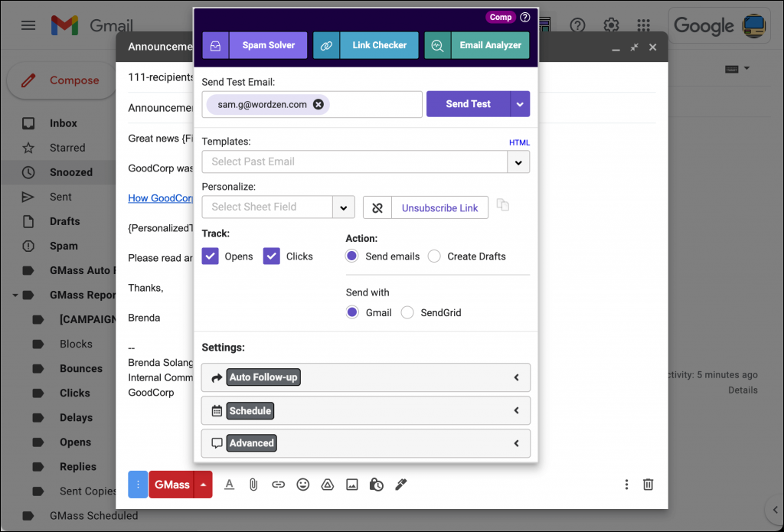Toggle confidential mode in the compose bar
This screenshot has height=532, width=784.
(376, 485)
